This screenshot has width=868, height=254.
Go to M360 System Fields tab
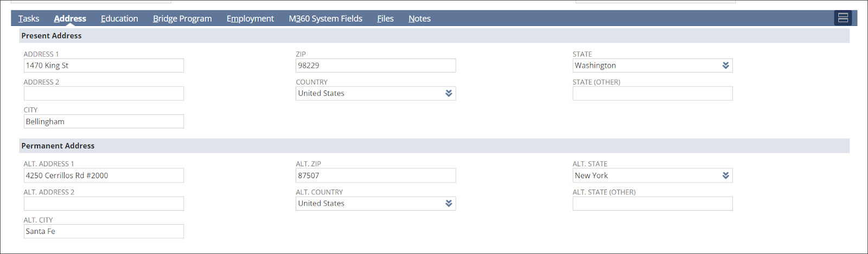[x=325, y=18]
